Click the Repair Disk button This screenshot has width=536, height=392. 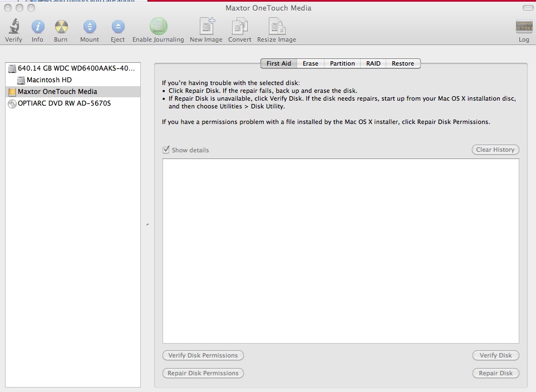(x=496, y=373)
